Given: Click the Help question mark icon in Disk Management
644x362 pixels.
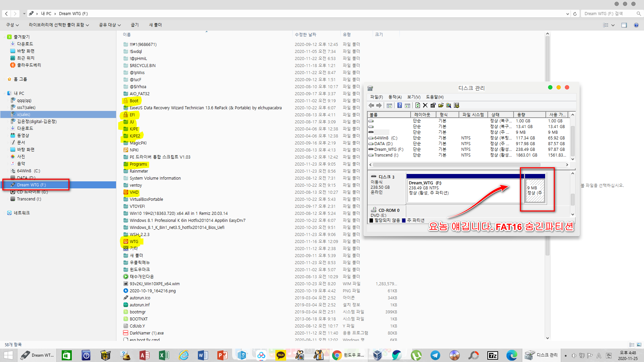Looking at the screenshot, I should pos(399,106).
